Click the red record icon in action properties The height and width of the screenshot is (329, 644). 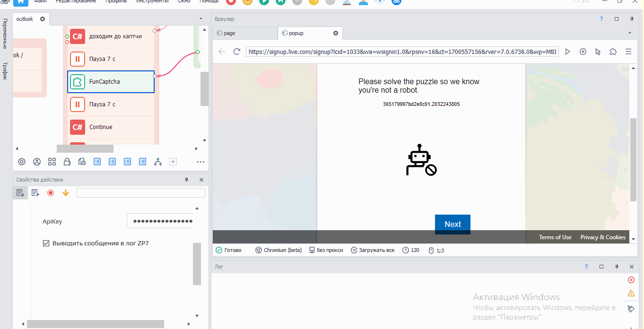click(51, 193)
